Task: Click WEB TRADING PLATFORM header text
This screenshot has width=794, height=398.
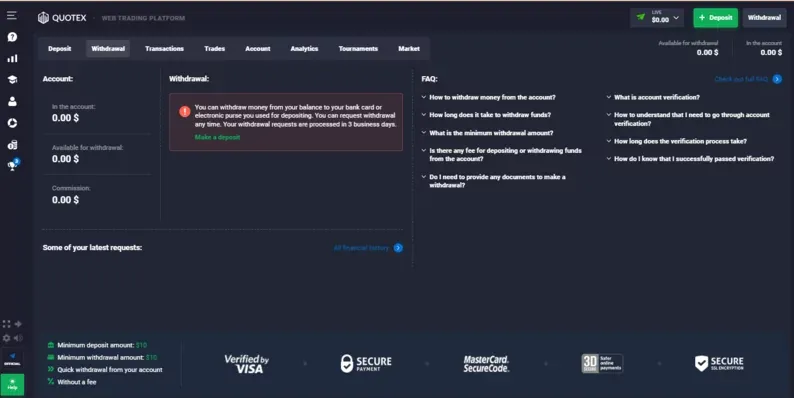Action: pyautogui.click(x=143, y=18)
